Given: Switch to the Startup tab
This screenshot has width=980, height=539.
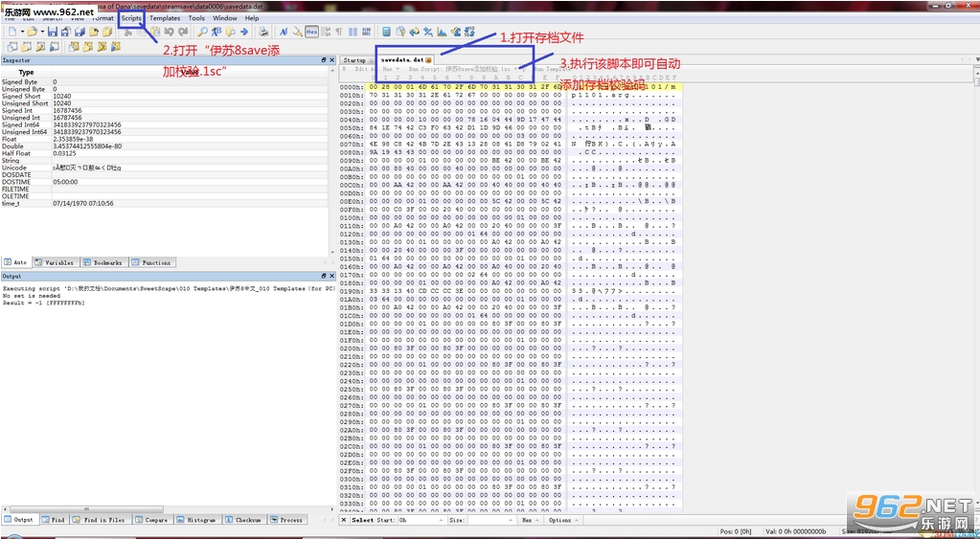Looking at the screenshot, I should 355,60.
